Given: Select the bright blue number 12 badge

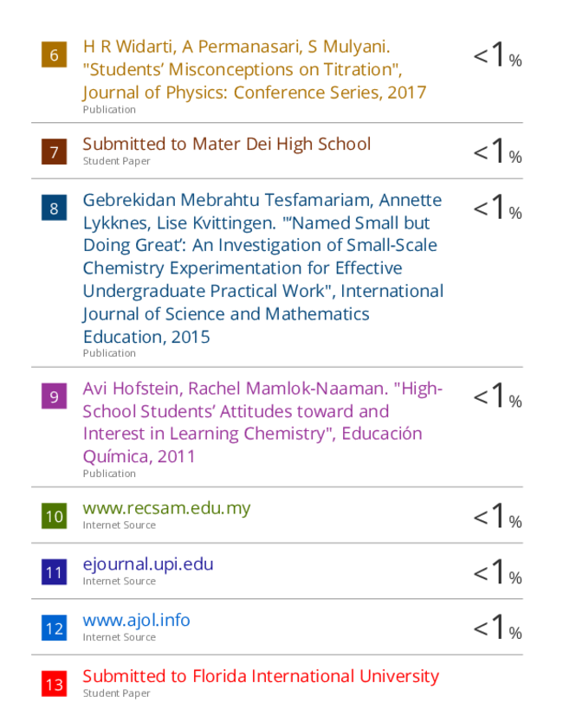Looking at the screenshot, I should pyautogui.click(x=54, y=628).
